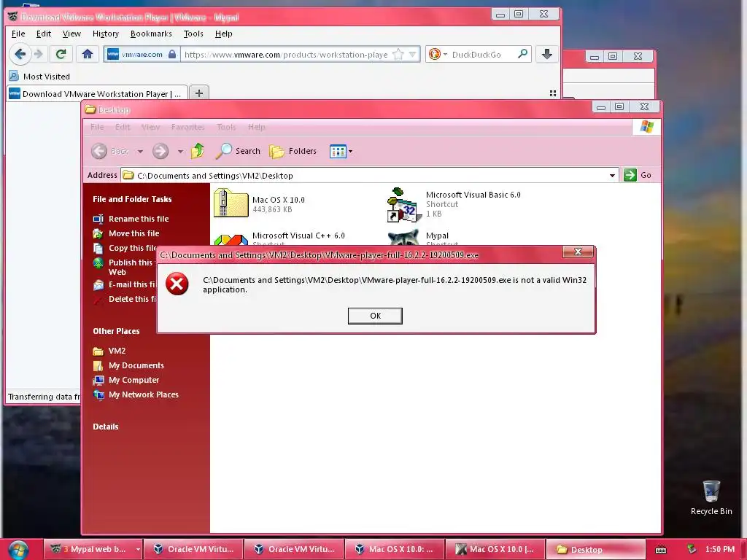Screen dimensions: 747x560
Task: Bookmark this page with the star
Action: (398, 54)
